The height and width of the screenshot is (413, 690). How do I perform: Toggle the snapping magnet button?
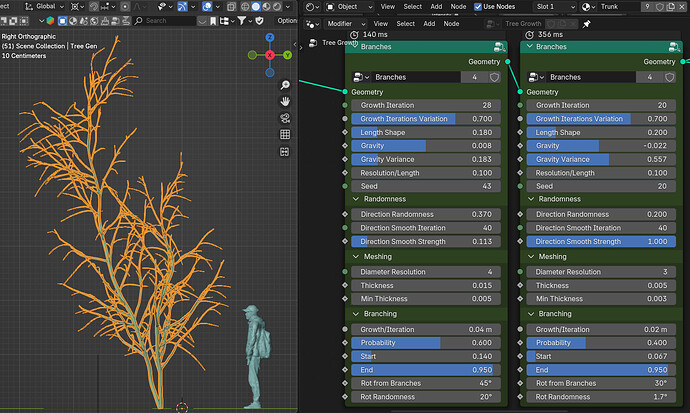pyautogui.click(x=93, y=7)
